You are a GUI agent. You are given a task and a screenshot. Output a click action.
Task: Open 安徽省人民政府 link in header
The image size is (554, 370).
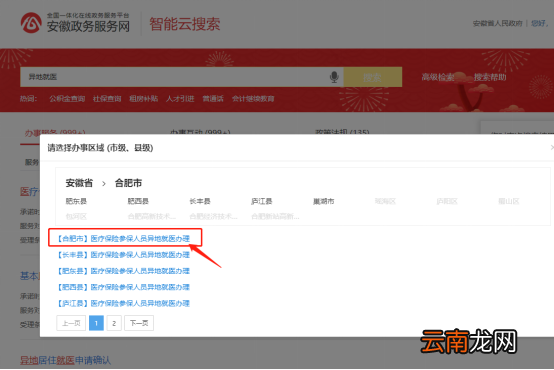click(x=497, y=23)
